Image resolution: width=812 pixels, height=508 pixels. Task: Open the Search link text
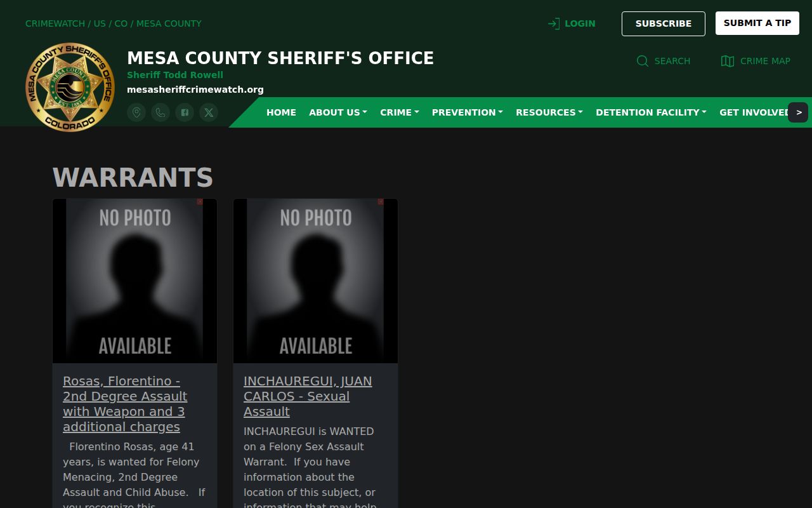coord(672,61)
